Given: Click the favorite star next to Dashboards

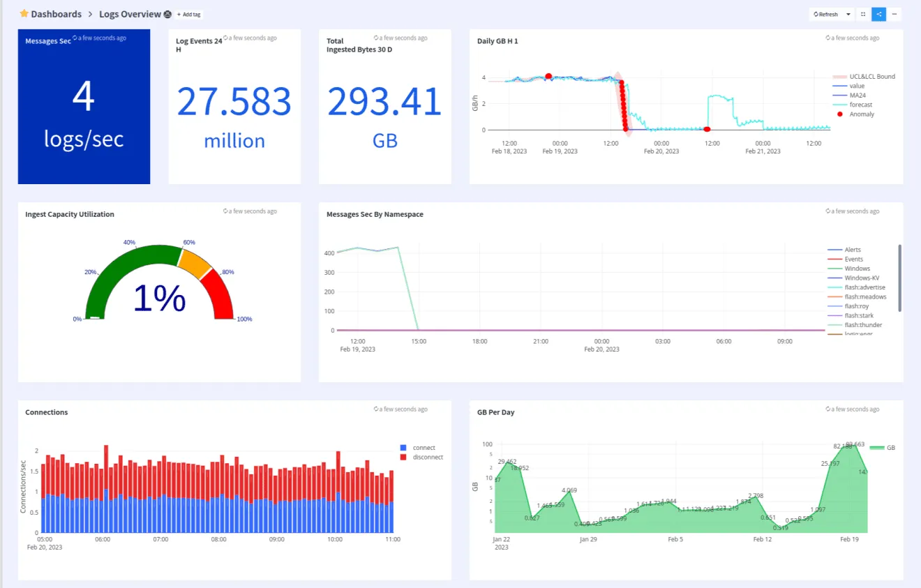Looking at the screenshot, I should 24,14.
